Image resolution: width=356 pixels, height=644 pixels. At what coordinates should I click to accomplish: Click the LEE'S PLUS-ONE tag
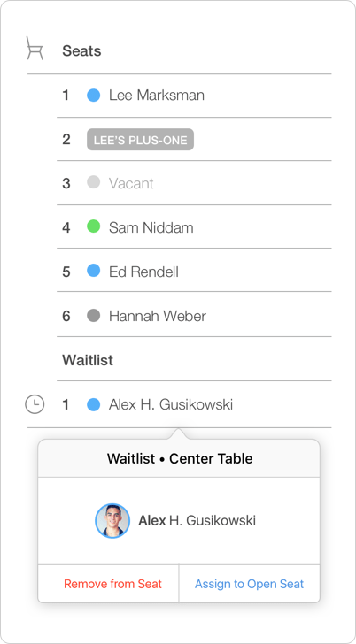point(140,140)
